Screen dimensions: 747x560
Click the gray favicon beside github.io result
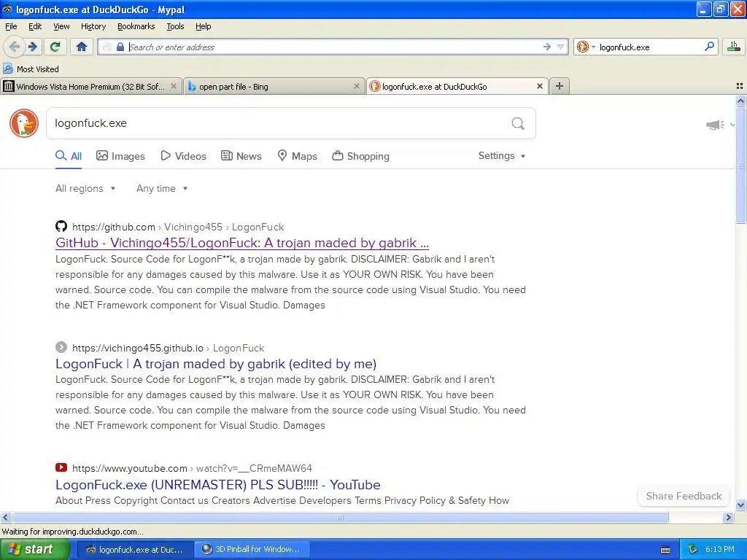pos(61,347)
